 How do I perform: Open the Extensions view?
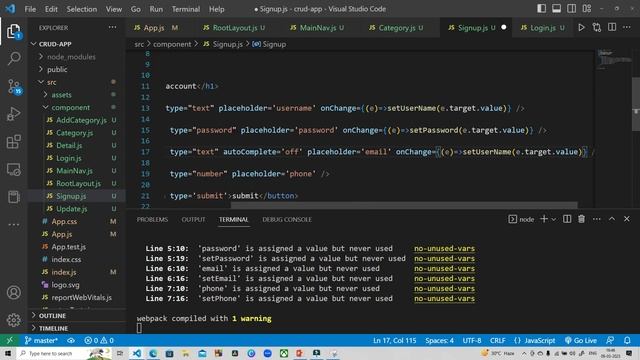[13, 142]
